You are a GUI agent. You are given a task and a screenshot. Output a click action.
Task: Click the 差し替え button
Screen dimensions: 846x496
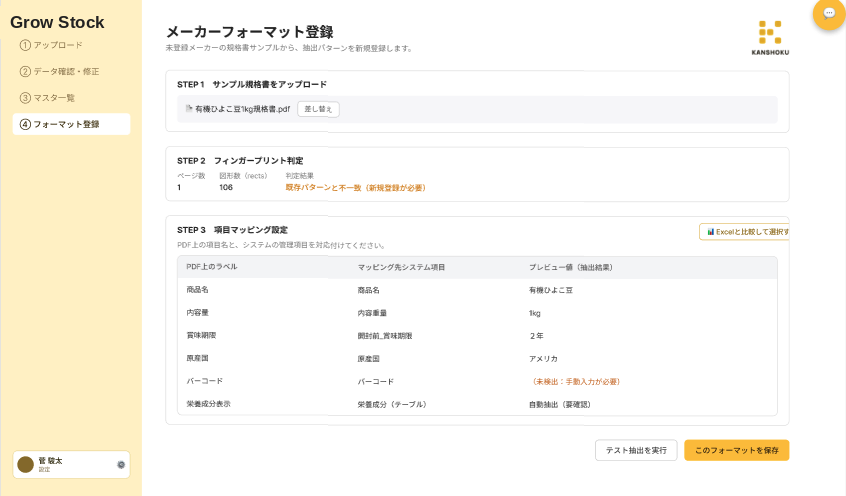(x=318, y=109)
